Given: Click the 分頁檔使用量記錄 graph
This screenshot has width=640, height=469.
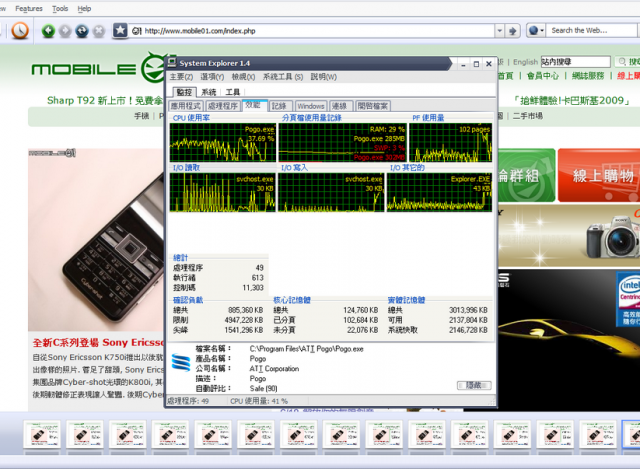Looking at the screenshot, I should 342,142.
